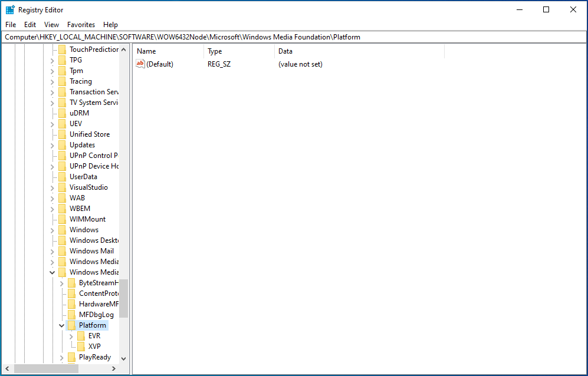Expand the UEV key chevron

[52, 123]
